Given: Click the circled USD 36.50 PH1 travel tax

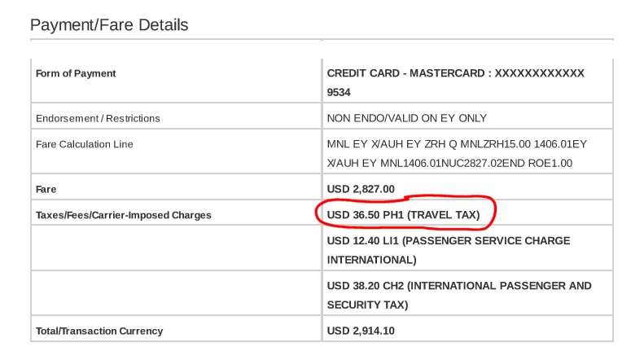Looking at the screenshot, I should pos(403,215).
